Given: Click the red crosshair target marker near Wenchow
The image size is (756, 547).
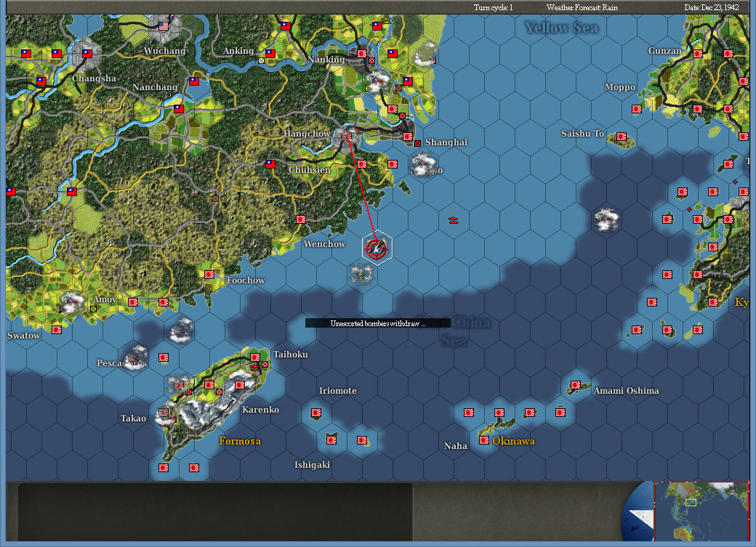Looking at the screenshot, I should click(377, 248).
